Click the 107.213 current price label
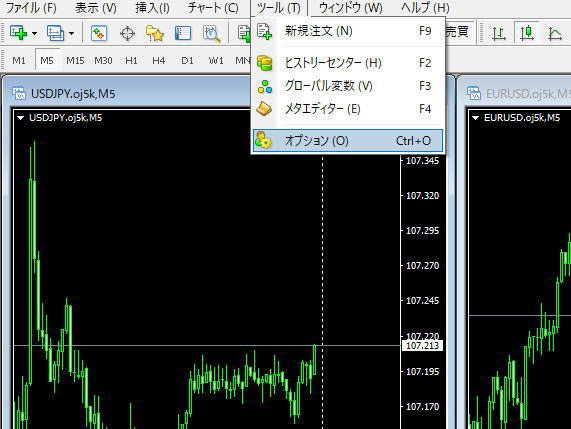The height and width of the screenshot is (429, 571). click(422, 345)
